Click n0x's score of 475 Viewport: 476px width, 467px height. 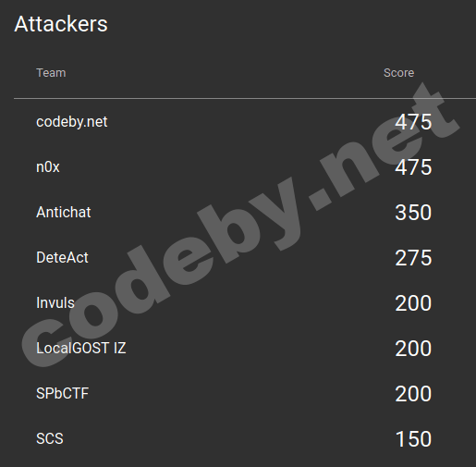(413, 167)
